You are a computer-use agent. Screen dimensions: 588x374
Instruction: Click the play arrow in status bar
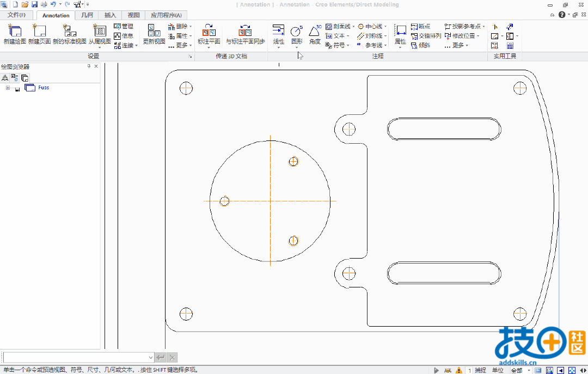[436, 370]
